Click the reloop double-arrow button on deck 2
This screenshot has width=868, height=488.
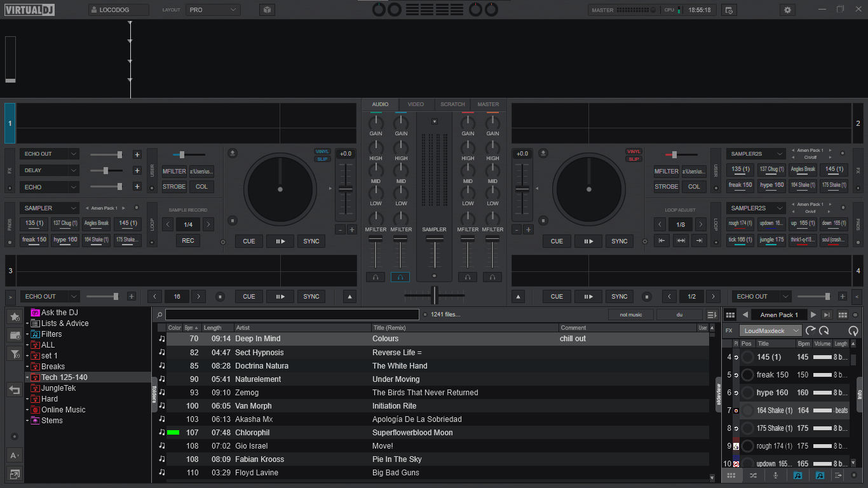[x=681, y=240]
